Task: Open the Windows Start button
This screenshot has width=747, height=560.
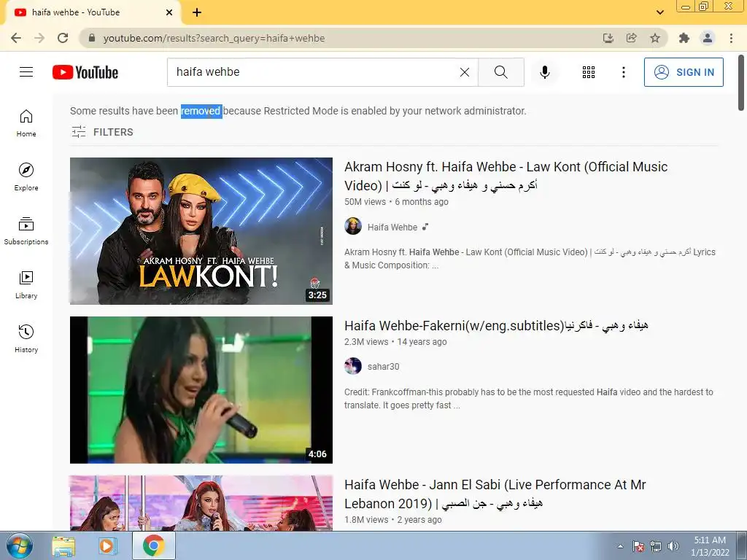Action: point(20,545)
